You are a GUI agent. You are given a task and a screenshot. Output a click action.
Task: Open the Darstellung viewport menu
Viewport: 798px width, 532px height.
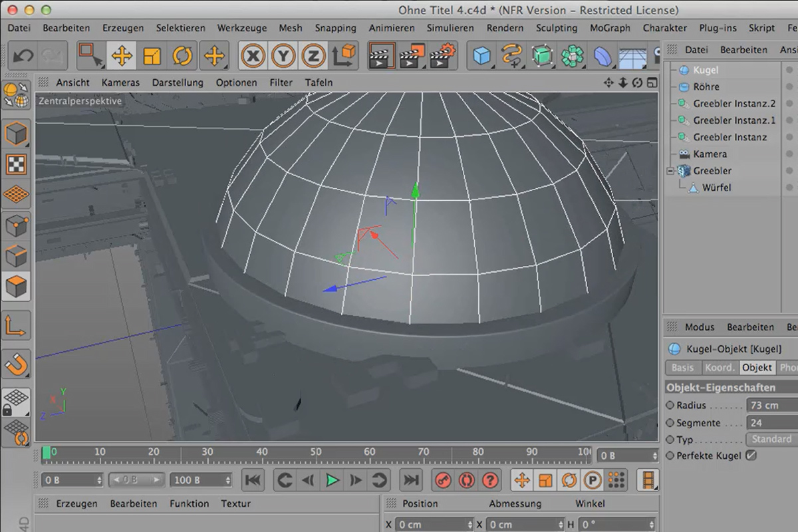(178, 82)
